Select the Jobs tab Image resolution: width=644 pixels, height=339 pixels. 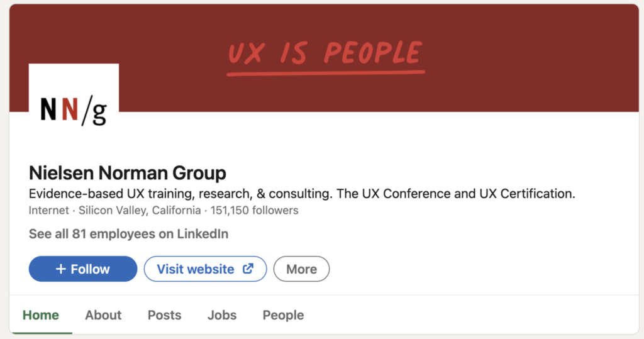(x=222, y=315)
